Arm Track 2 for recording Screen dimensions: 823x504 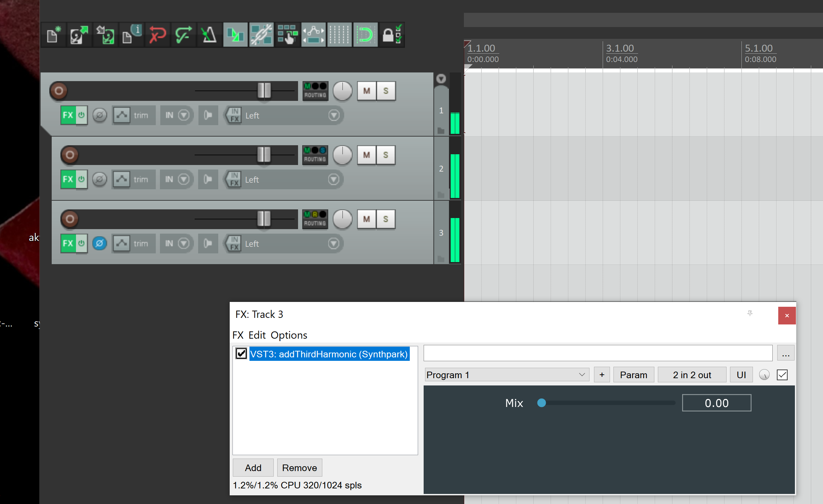[70, 155]
